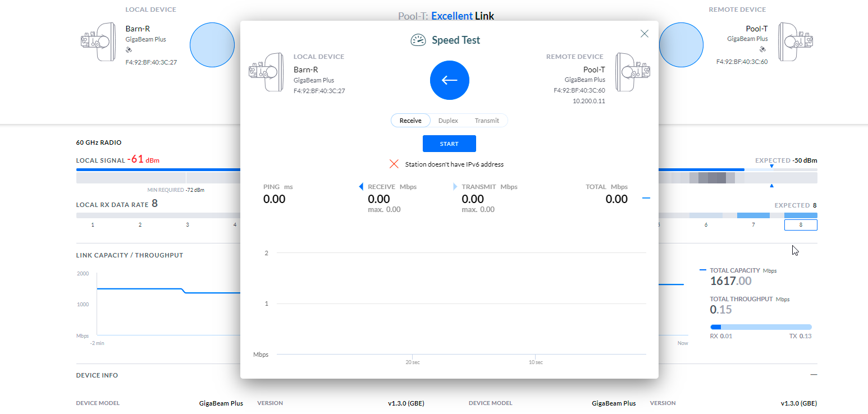
Task: Click the remote IP address 10.200.0.11
Action: tap(589, 102)
